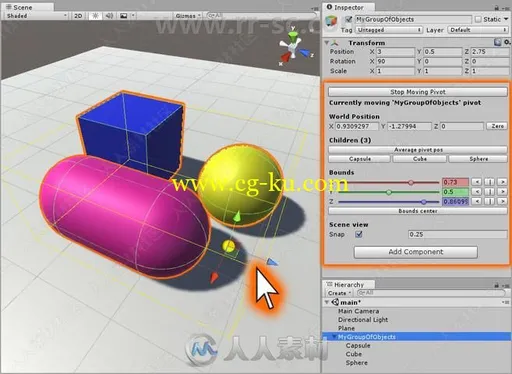Collapse MyGroupOfObjects in Hierarchy
Image resolution: width=512 pixels, height=374 pixels.
point(334,337)
